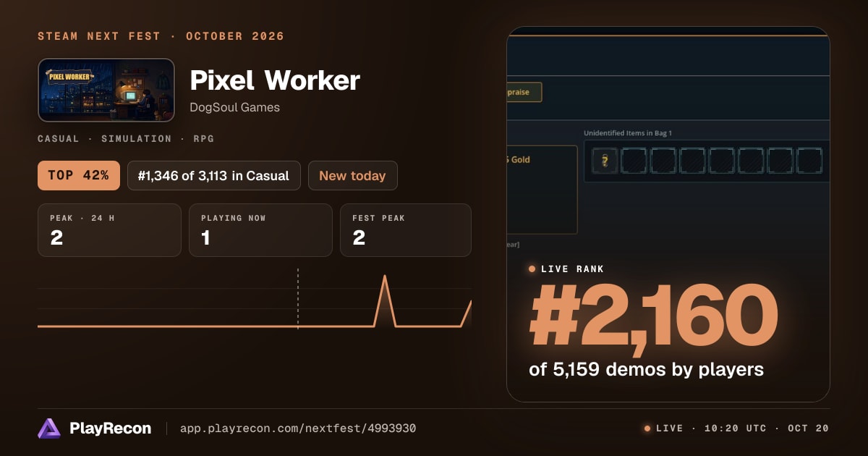Image resolution: width=868 pixels, height=456 pixels.
Task: Click the Casual · Simulation · RPG tags line
Action: (126, 138)
